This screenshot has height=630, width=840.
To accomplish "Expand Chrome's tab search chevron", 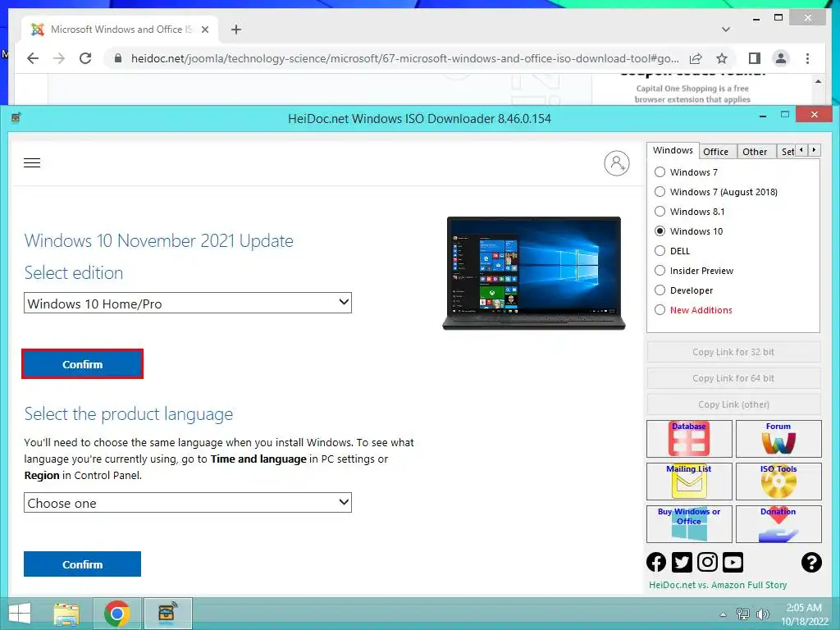I will [726, 30].
